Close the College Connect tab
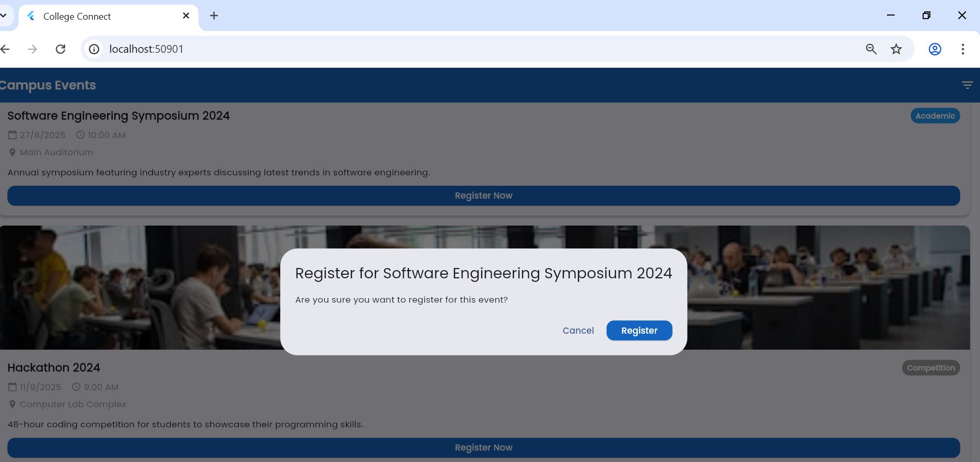The image size is (980, 462). [x=186, y=16]
